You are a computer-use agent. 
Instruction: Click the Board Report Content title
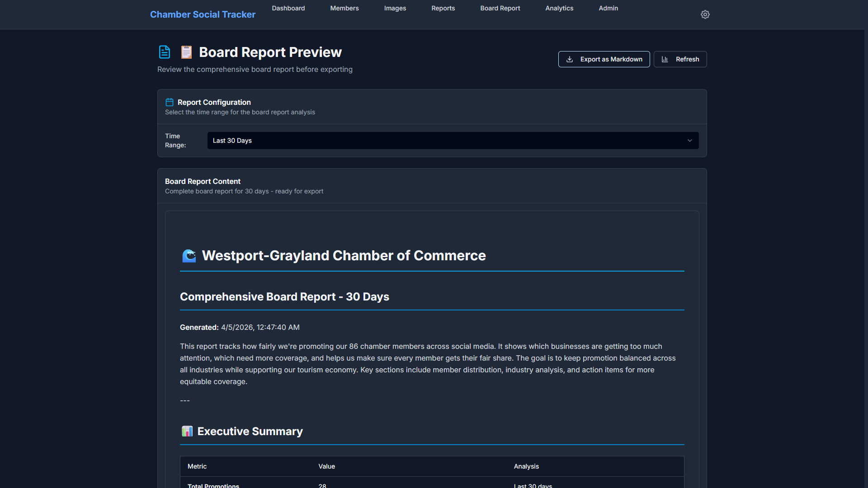pos(203,181)
